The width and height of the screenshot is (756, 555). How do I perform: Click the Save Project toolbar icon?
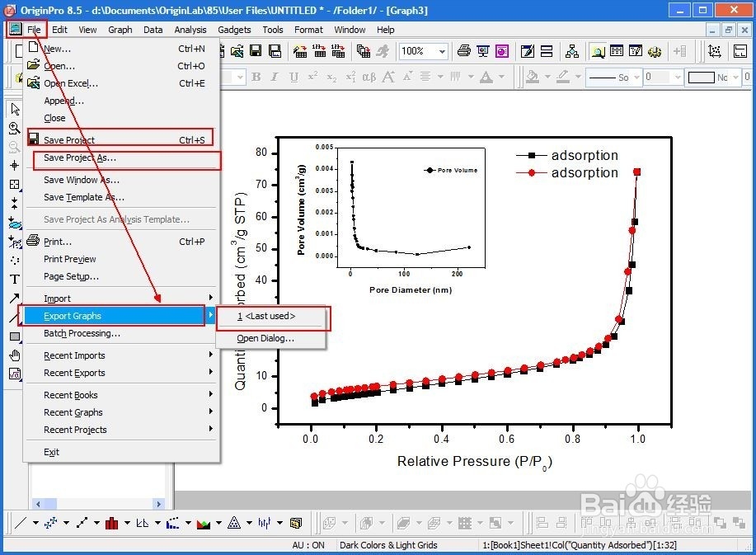click(x=256, y=50)
